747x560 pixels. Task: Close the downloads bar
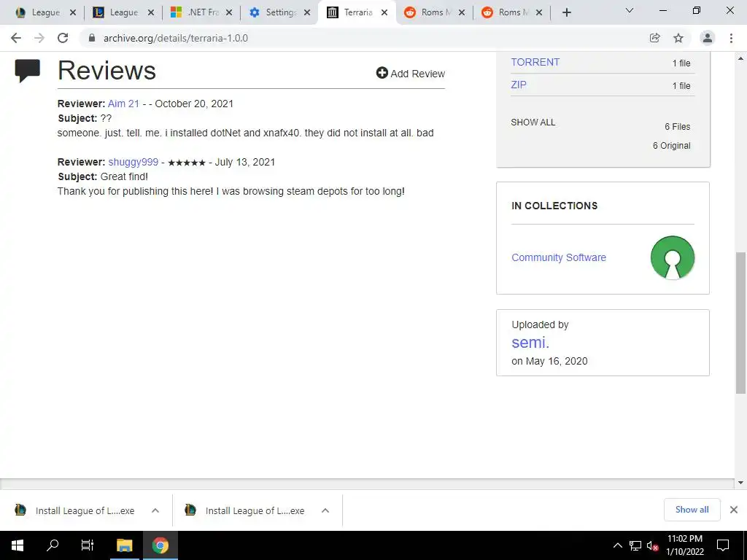coord(734,510)
